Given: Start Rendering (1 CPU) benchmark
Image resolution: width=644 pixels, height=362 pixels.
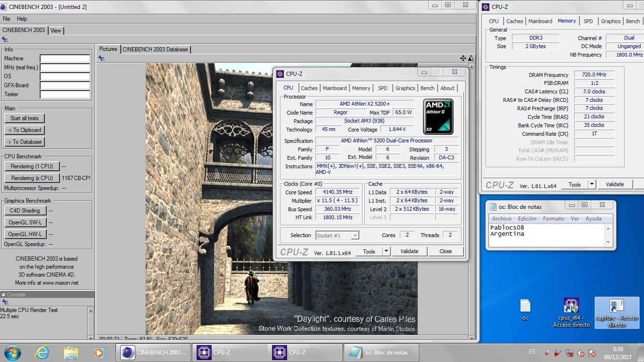Looking at the screenshot, I should (x=32, y=166).
